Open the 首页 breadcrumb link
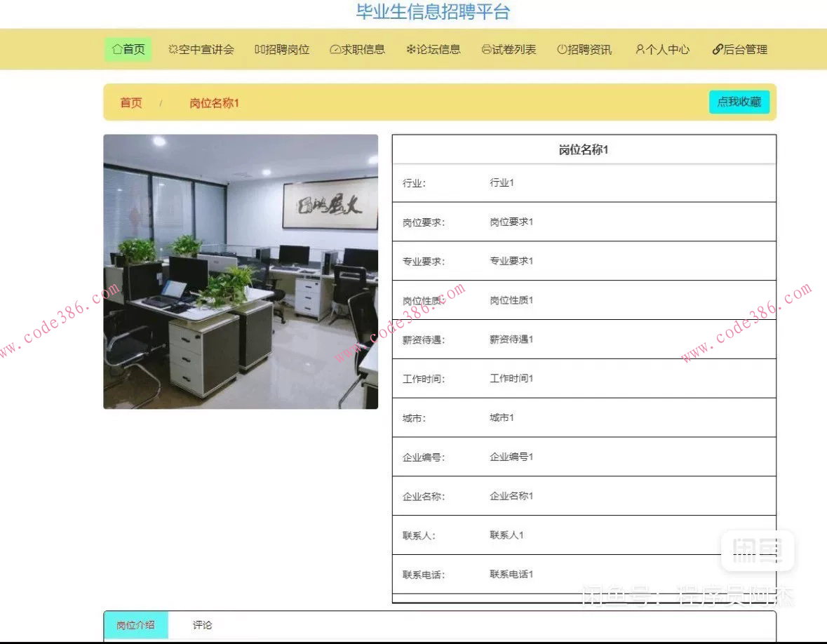 [x=130, y=102]
